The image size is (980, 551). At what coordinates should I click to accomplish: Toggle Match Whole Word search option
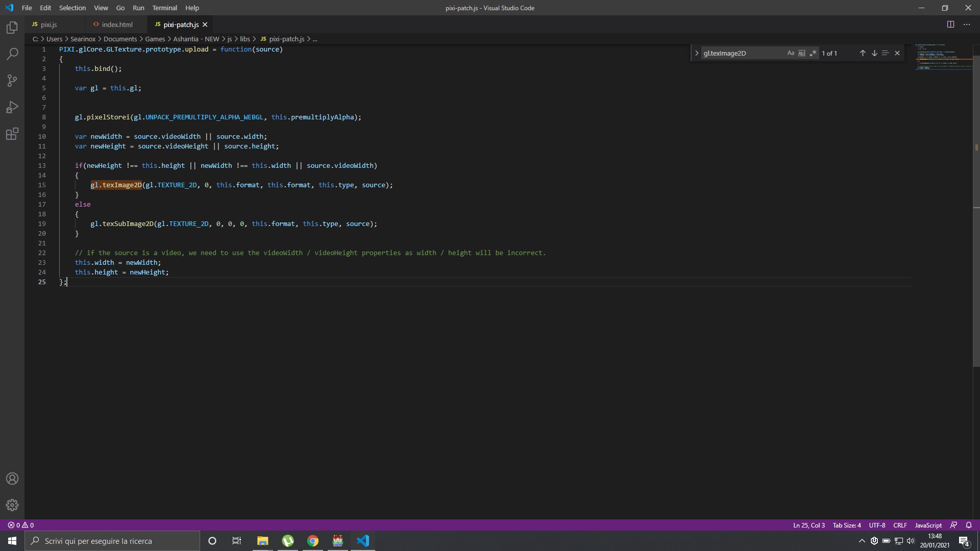(802, 53)
